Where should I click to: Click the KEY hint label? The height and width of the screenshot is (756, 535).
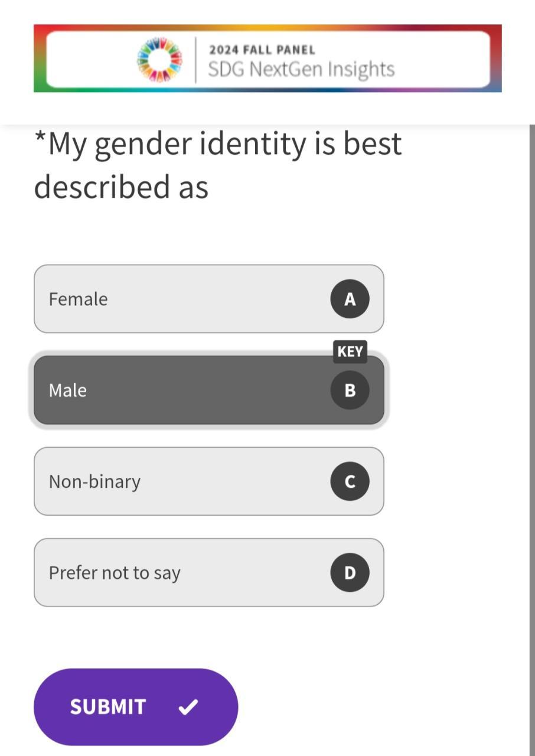[x=350, y=352]
